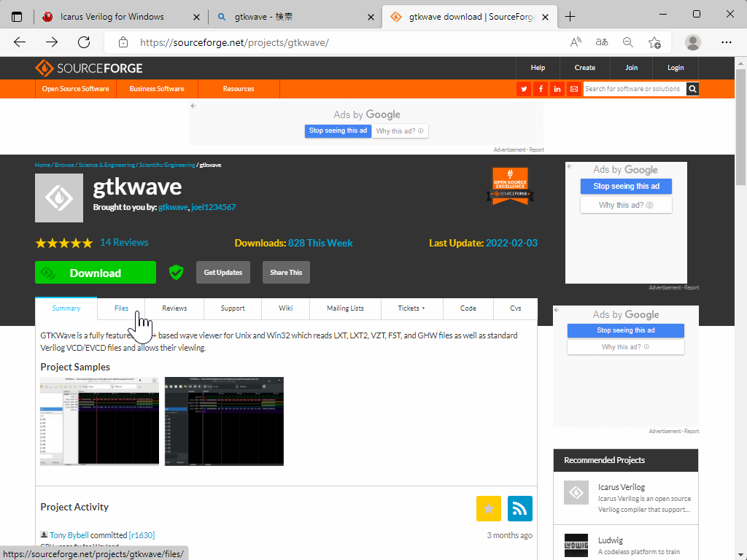
Task: Open the project RSS feed icon
Action: point(519,508)
